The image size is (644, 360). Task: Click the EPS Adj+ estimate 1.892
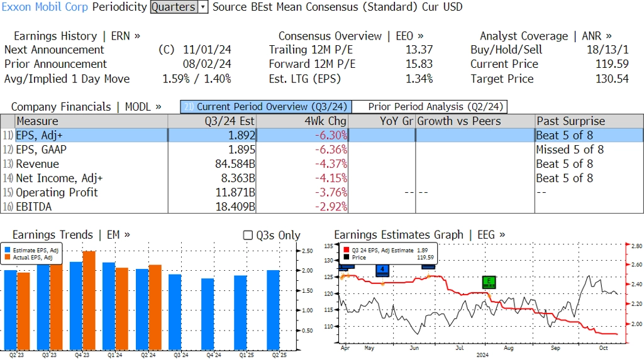242,135
